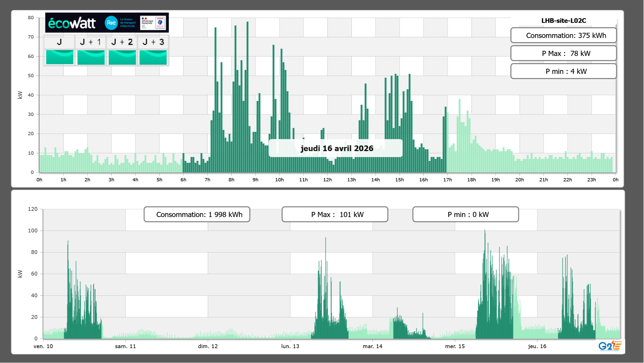Click the RTE round logo
This screenshot has height=363, width=644.
pyautogui.click(x=111, y=23)
